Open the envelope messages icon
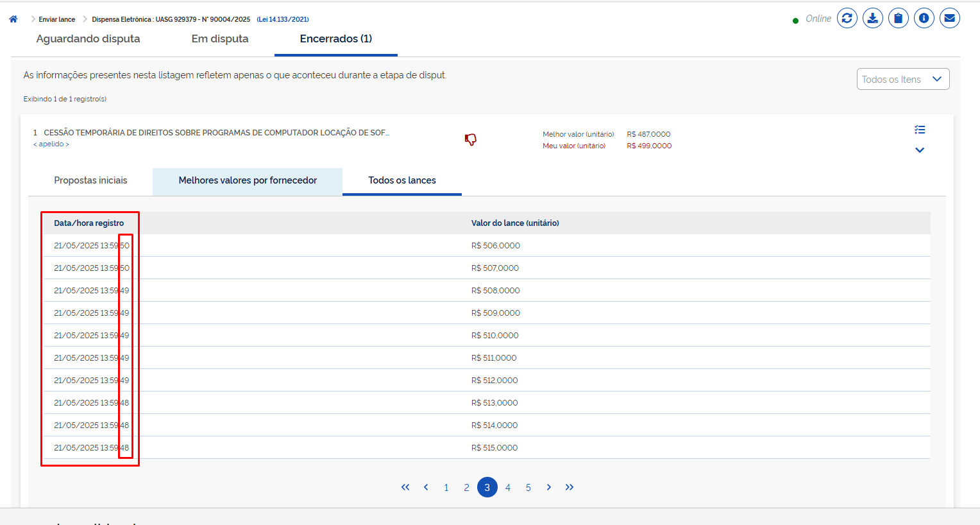The width and height of the screenshot is (980, 525). [x=949, y=18]
